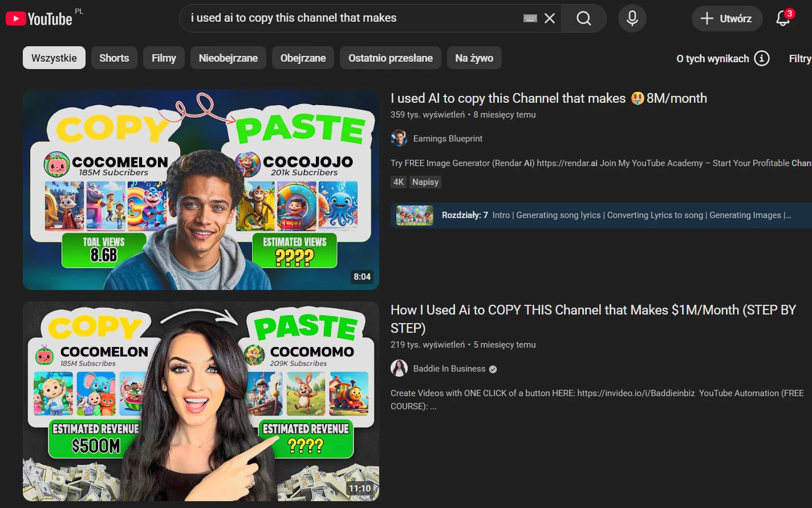Start voice search with microphone icon

click(632, 18)
